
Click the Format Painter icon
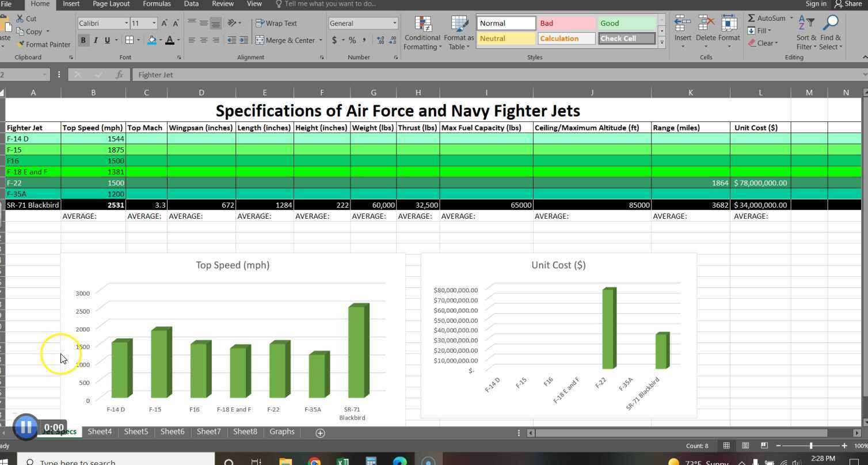(21, 44)
